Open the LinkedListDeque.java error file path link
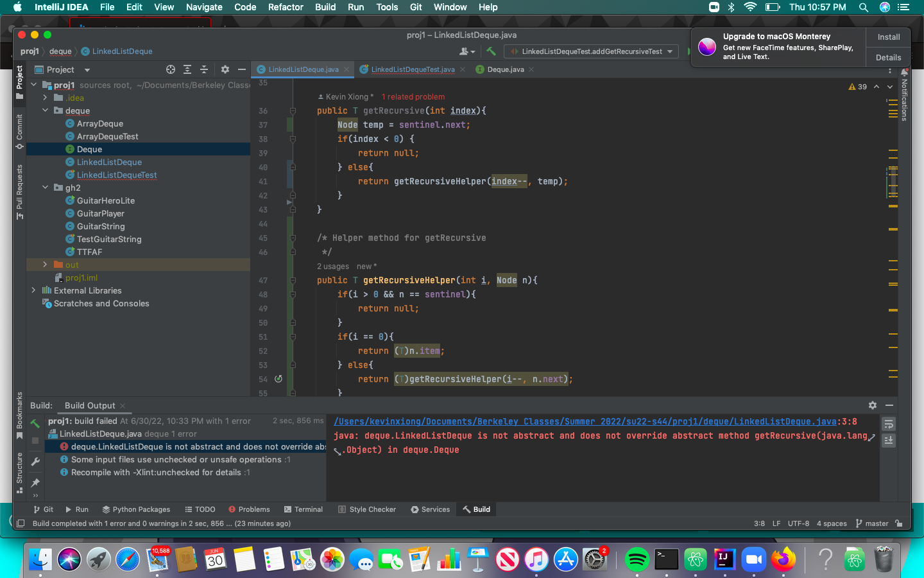Viewport: 924px width, 578px height. click(x=585, y=421)
